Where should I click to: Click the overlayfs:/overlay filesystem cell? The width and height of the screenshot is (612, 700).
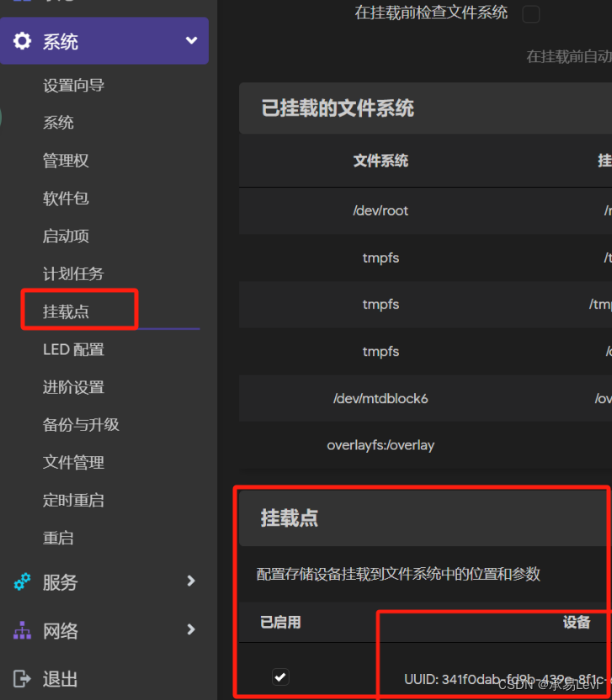381,445
